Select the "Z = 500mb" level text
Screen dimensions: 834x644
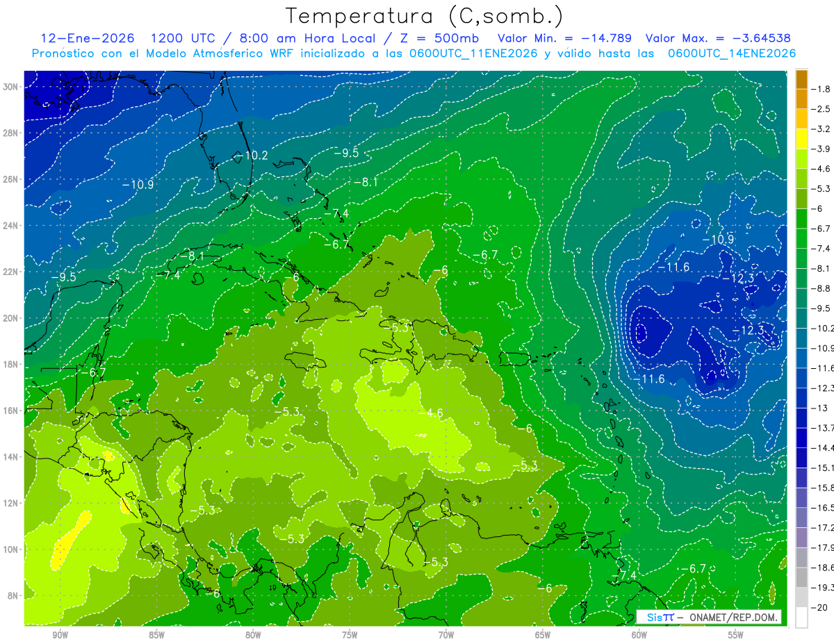pos(439,38)
